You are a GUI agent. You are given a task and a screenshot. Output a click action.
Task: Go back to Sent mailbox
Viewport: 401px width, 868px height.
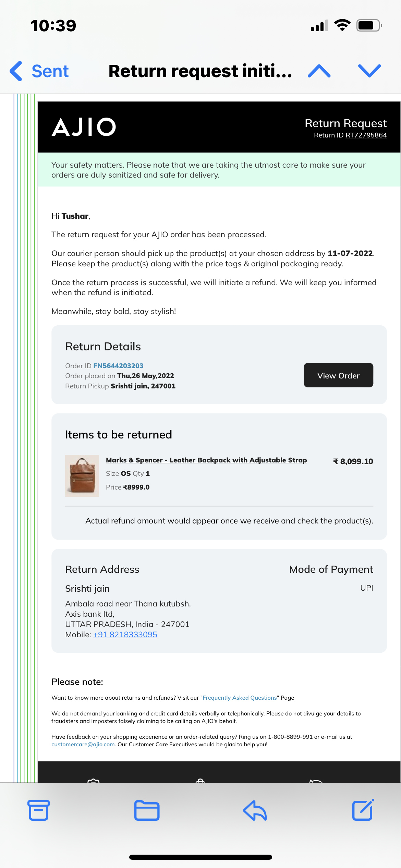click(50, 71)
